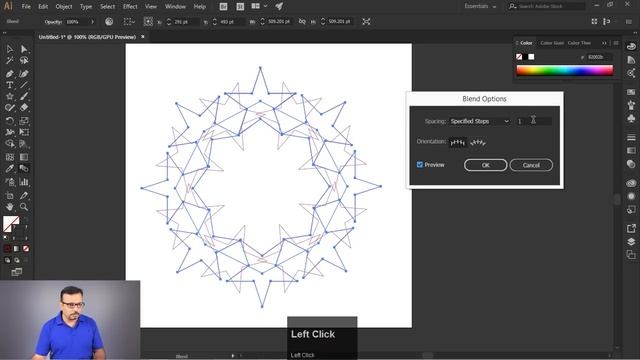The width and height of the screenshot is (640, 360).
Task: Open the File menu
Action: click(26, 7)
